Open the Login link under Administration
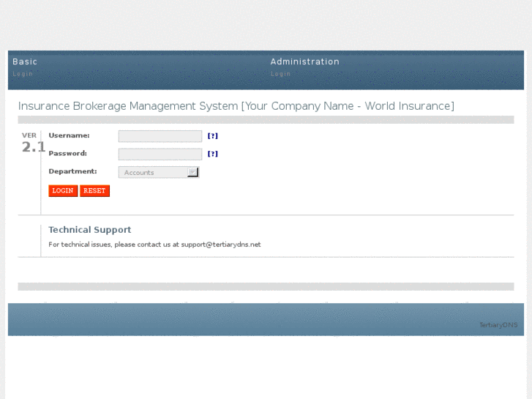 (x=280, y=74)
